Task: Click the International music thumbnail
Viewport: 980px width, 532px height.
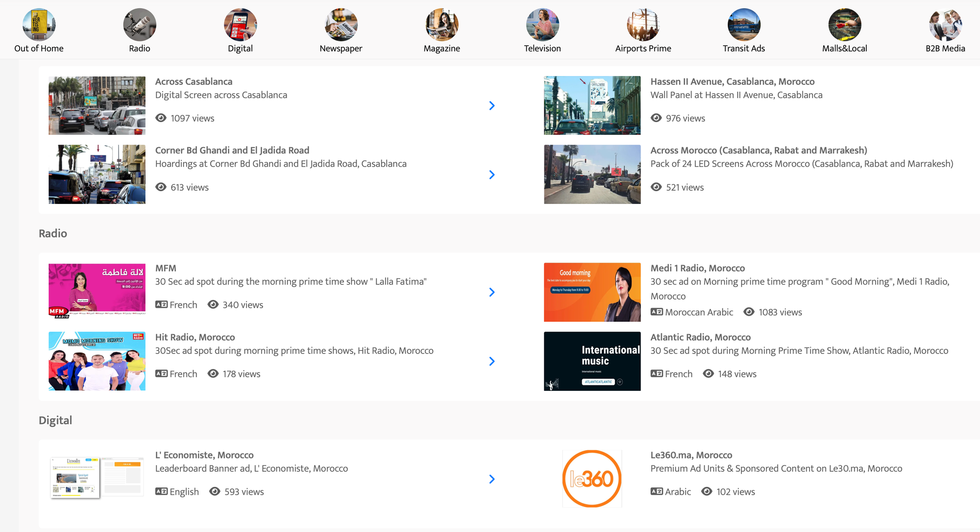Action: [592, 361]
